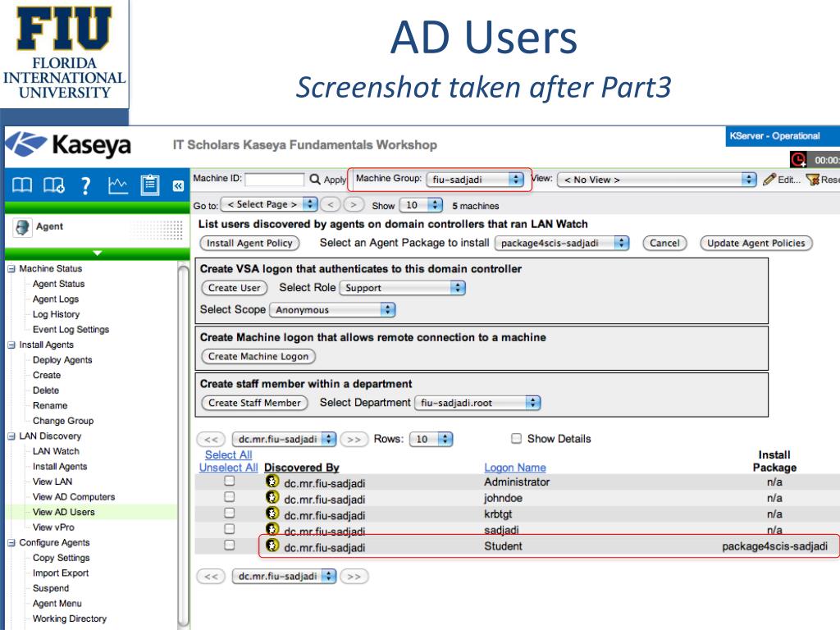The height and width of the screenshot is (630, 840).
Task: Click the Create Staff Member button
Action: (254, 403)
